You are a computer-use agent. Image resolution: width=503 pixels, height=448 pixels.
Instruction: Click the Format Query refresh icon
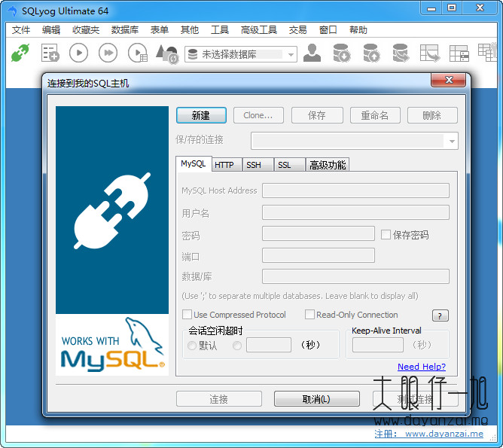[x=167, y=54]
